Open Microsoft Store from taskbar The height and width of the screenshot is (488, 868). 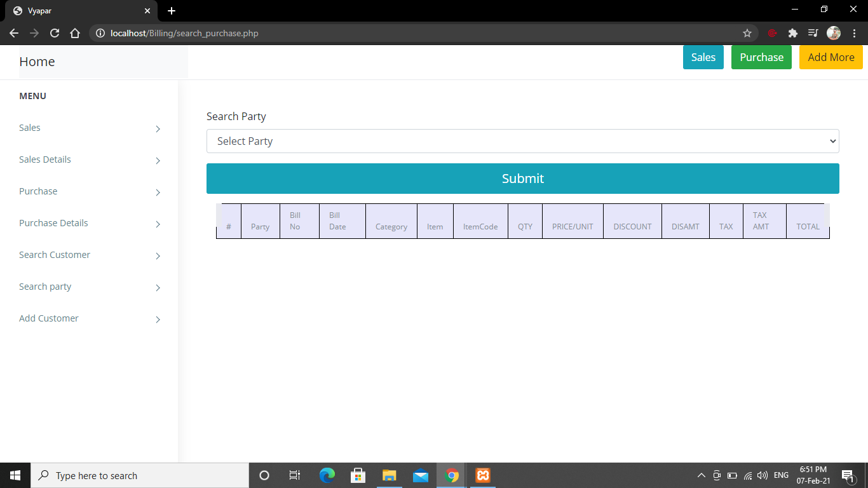coord(358,475)
